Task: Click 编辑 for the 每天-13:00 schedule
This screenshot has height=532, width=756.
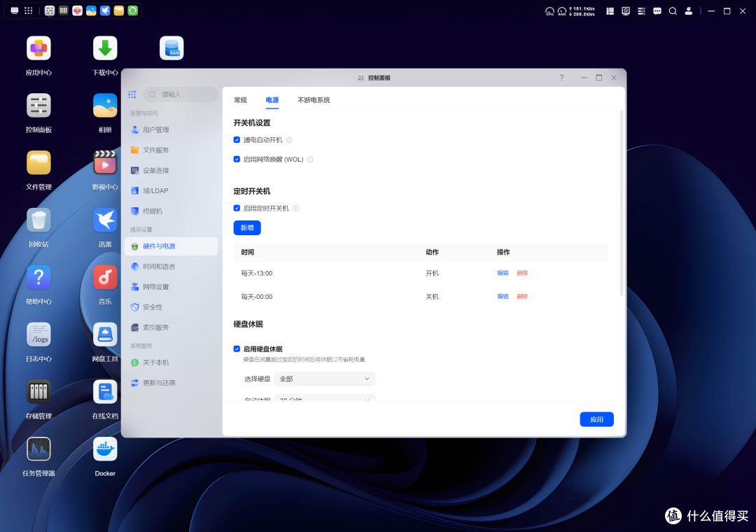Action: pos(503,273)
